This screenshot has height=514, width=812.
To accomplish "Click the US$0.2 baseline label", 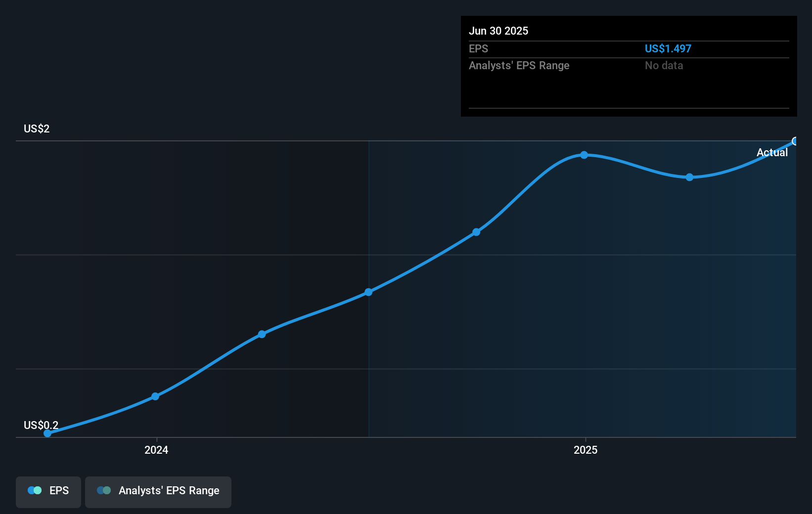I will [41, 425].
